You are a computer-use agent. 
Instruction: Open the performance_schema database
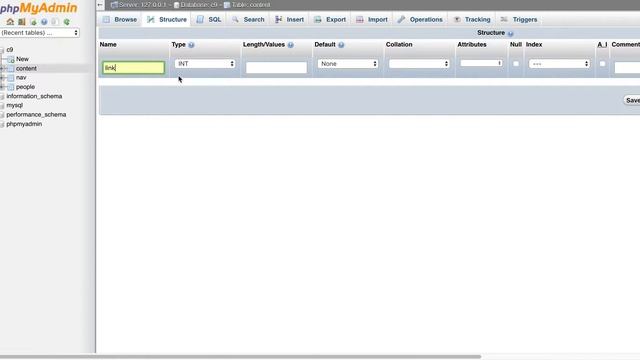(36, 115)
